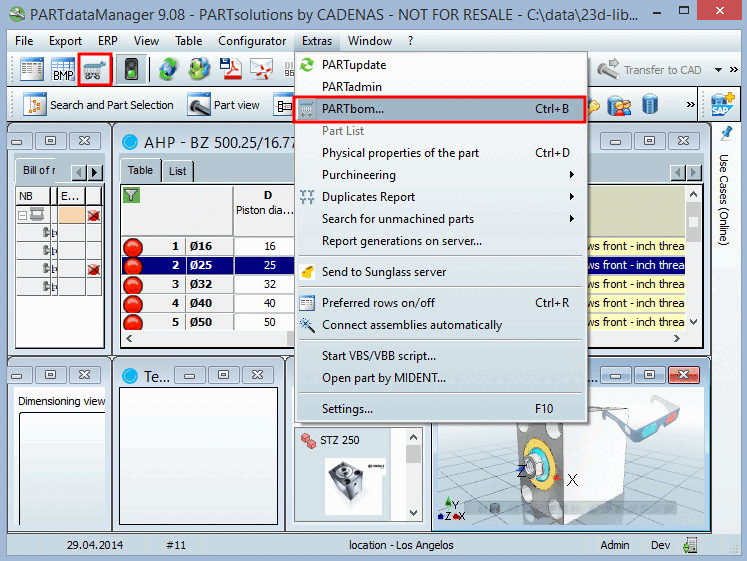Switch to Part view

coord(223,105)
